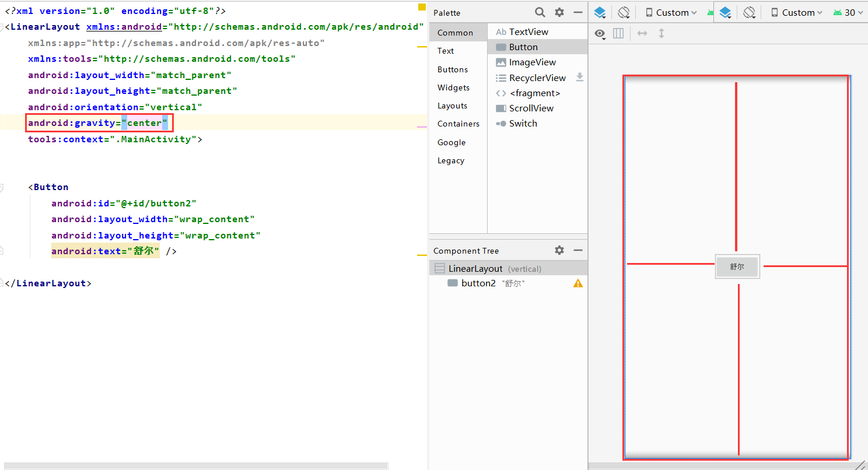Image resolution: width=868 pixels, height=470 pixels.
Task: Download RecyclerView via its download icon
Action: [x=580, y=77]
